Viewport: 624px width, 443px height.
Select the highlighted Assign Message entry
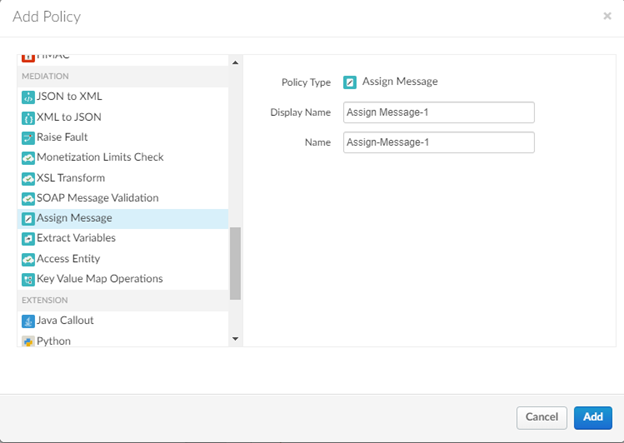[x=74, y=218]
